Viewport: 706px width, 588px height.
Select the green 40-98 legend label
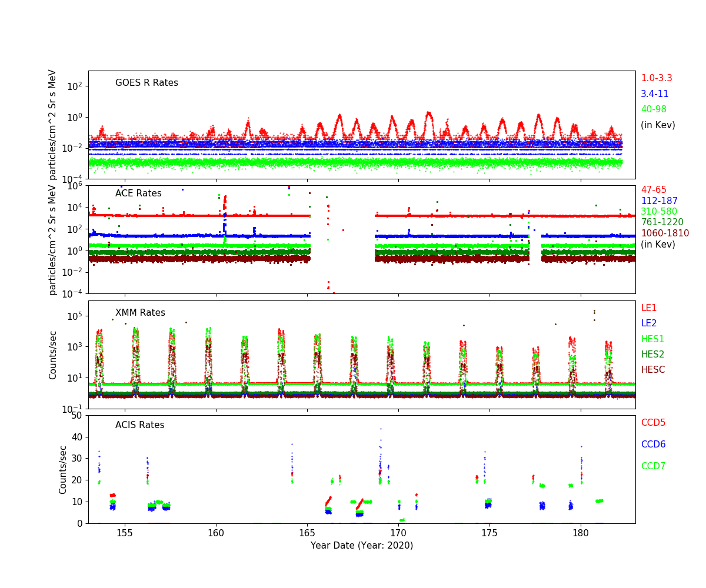653,109
